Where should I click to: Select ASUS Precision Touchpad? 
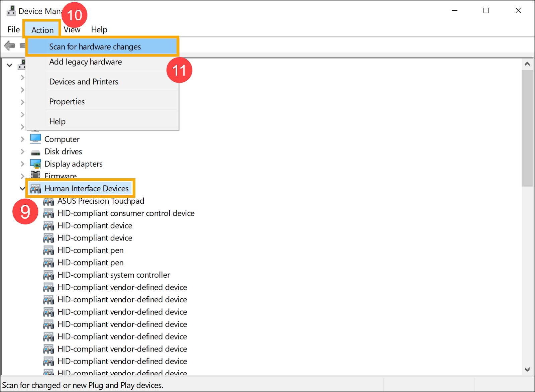coord(101,201)
